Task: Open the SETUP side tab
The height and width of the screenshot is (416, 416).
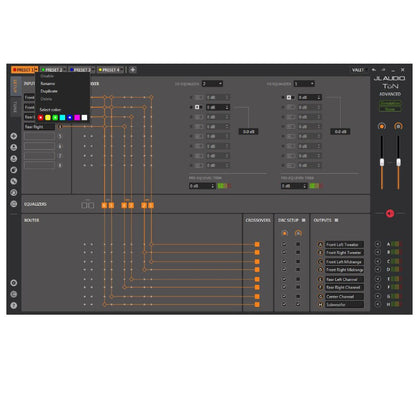Action: click(x=15, y=86)
